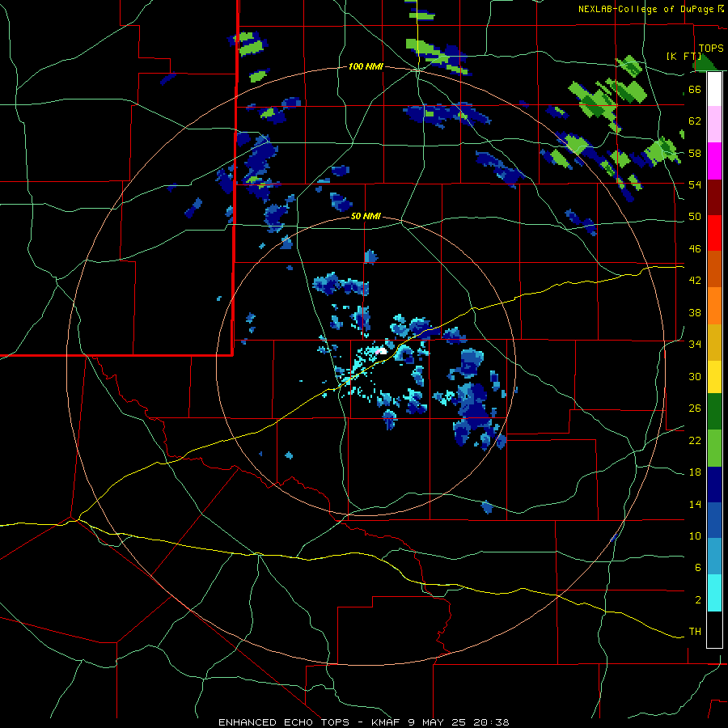728x728 pixels.
Task: Click the 38 legend value
Action: (695, 312)
